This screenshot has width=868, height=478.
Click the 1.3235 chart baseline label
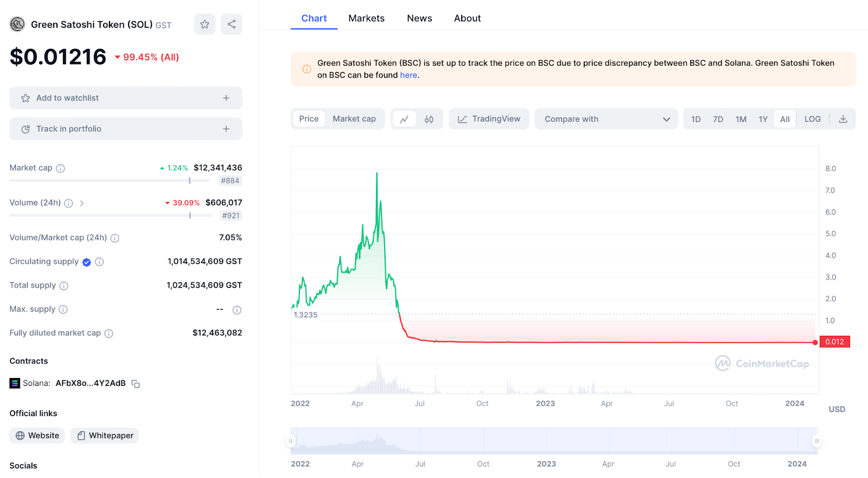(x=305, y=315)
